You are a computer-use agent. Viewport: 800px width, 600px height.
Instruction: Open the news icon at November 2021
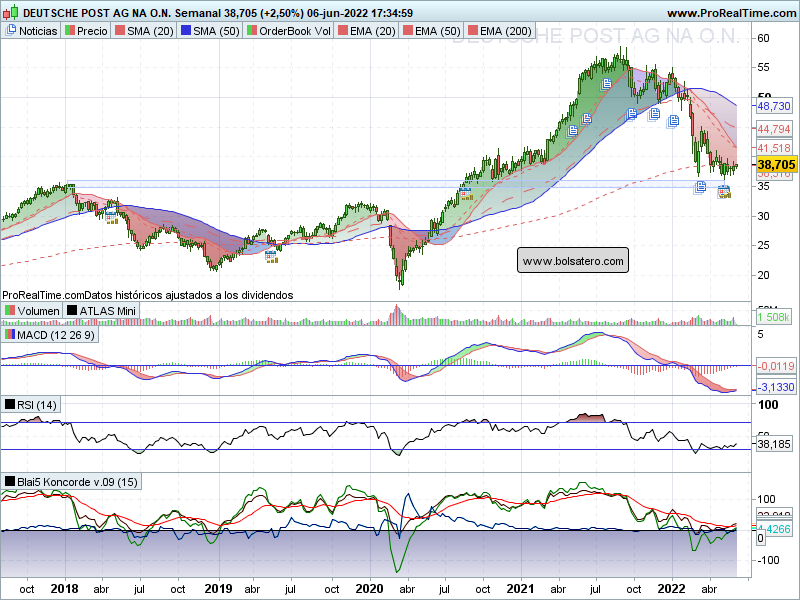point(654,114)
